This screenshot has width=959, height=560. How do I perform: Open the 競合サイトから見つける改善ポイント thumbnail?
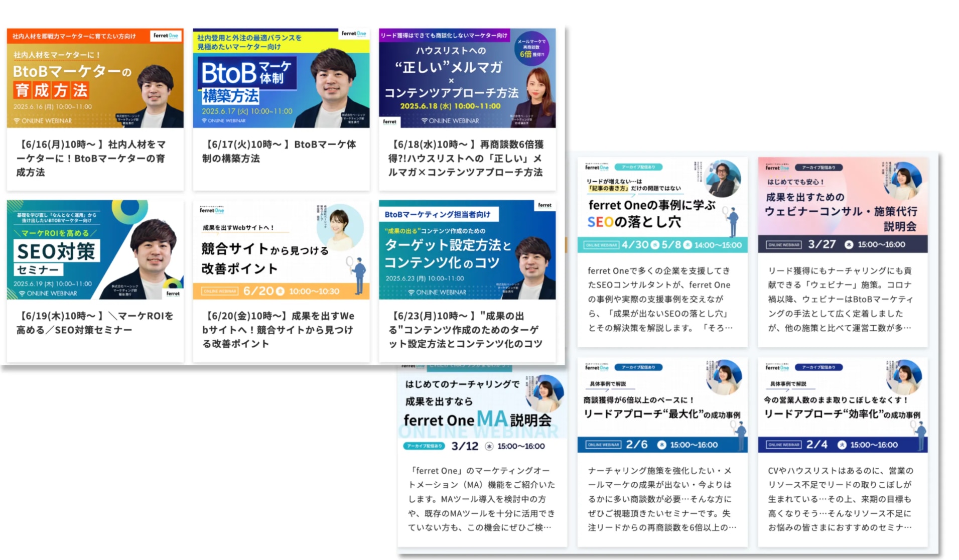point(281,249)
